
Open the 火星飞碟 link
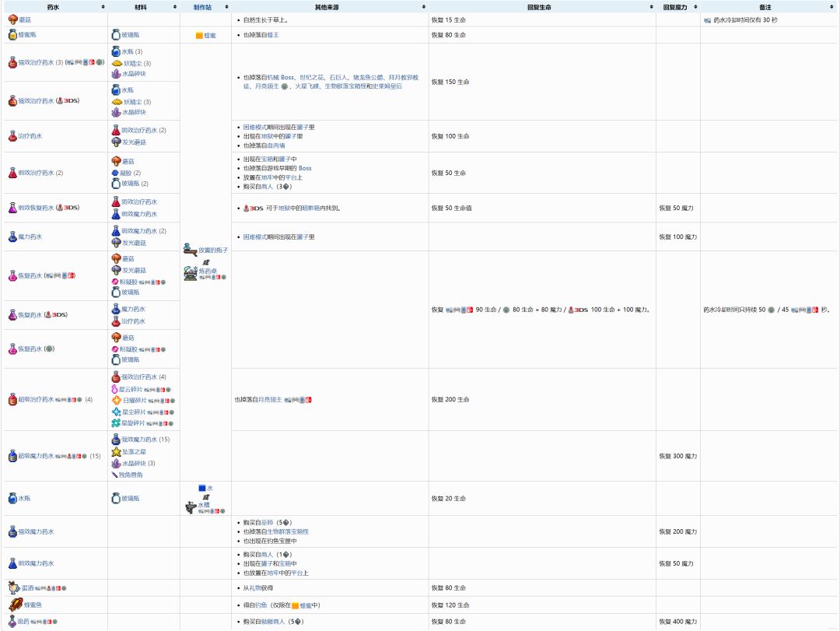[x=307, y=86]
